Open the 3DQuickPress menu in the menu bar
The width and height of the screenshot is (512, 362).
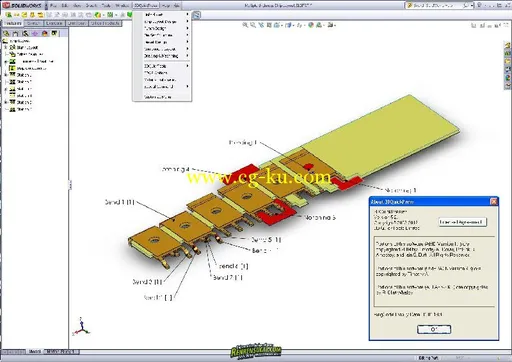click(146, 6)
